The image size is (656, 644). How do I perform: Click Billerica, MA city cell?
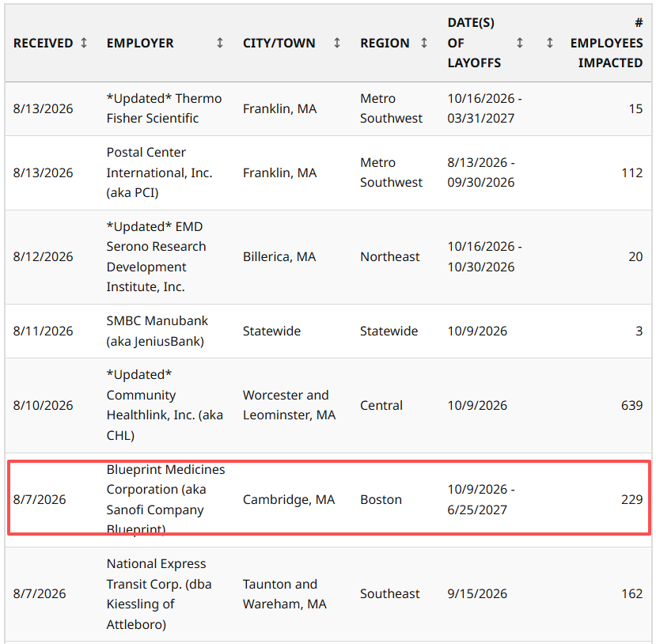pos(279,256)
